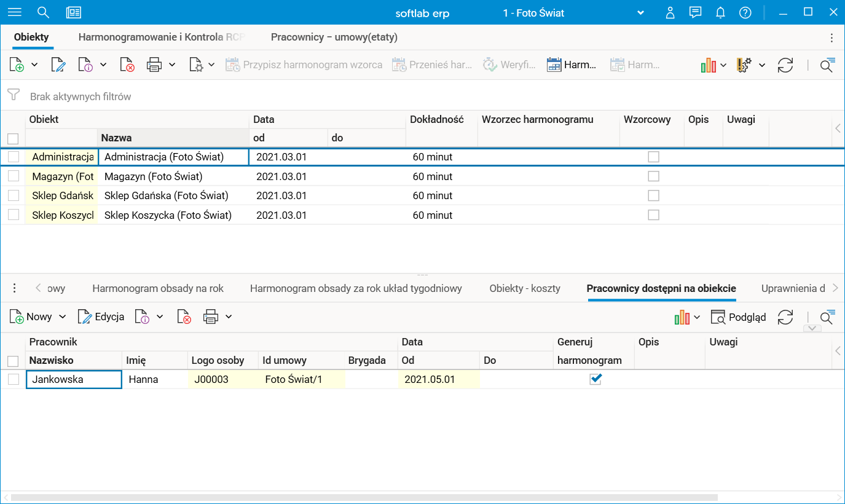The height and width of the screenshot is (504, 845).
Task: Click the Edycja button
Action: coord(101,317)
